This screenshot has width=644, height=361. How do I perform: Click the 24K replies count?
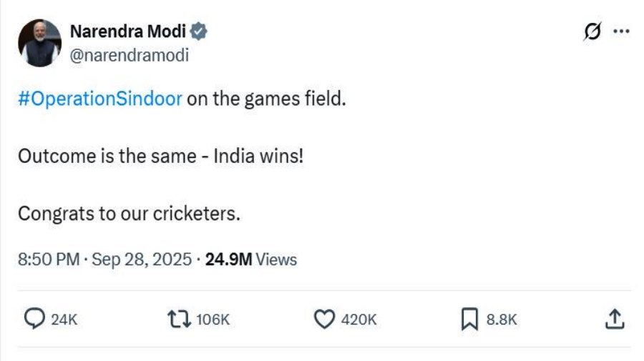coord(64,320)
